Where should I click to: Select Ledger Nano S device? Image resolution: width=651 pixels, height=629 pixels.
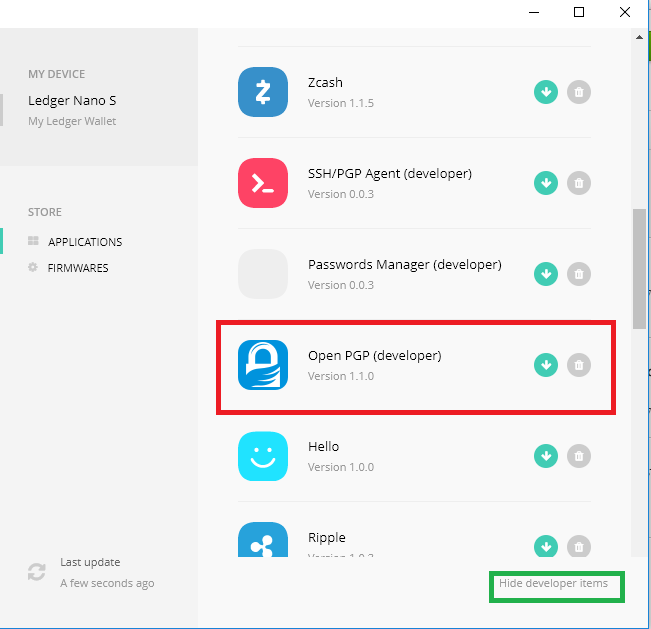[72, 100]
